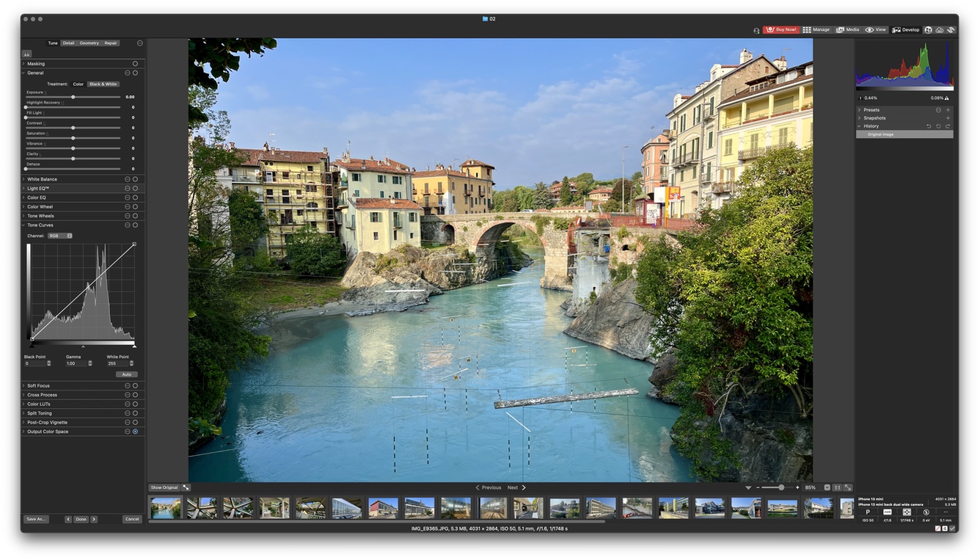Switch to Manage mode

click(x=816, y=30)
